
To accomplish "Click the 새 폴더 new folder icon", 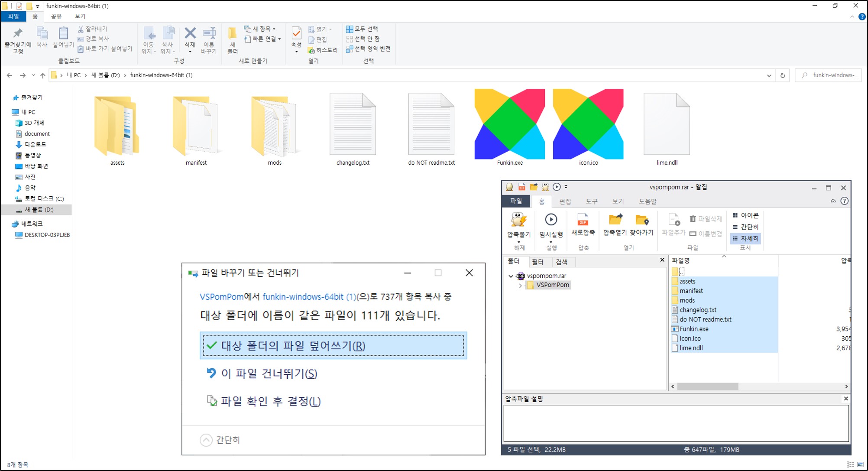I will point(233,34).
